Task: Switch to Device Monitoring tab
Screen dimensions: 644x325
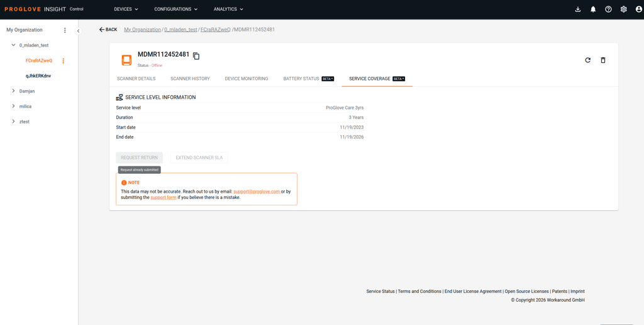Action: click(247, 79)
